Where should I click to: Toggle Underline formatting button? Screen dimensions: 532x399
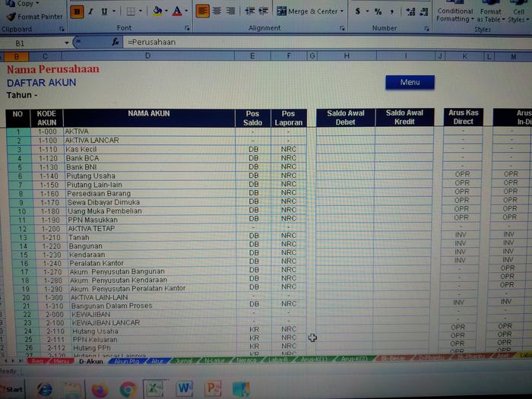(x=103, y=11)
